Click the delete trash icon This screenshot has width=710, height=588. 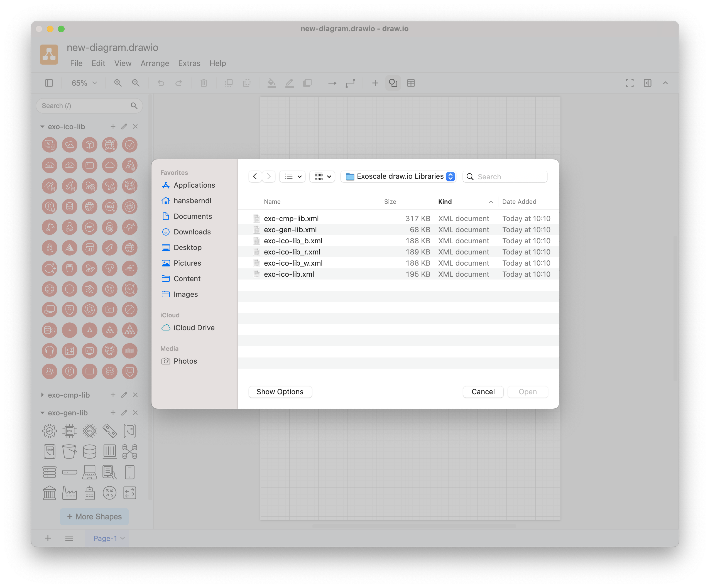click(x=204, y=83)
